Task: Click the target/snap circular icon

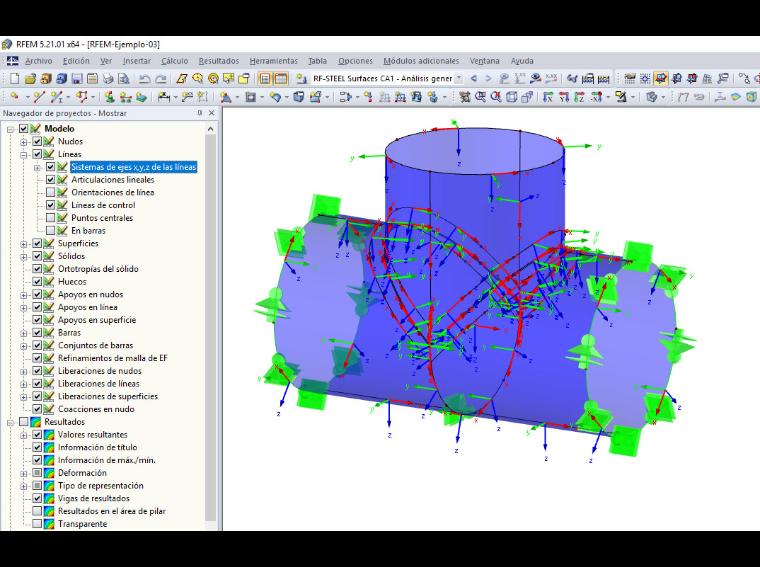Action: [x=213, y=79]
